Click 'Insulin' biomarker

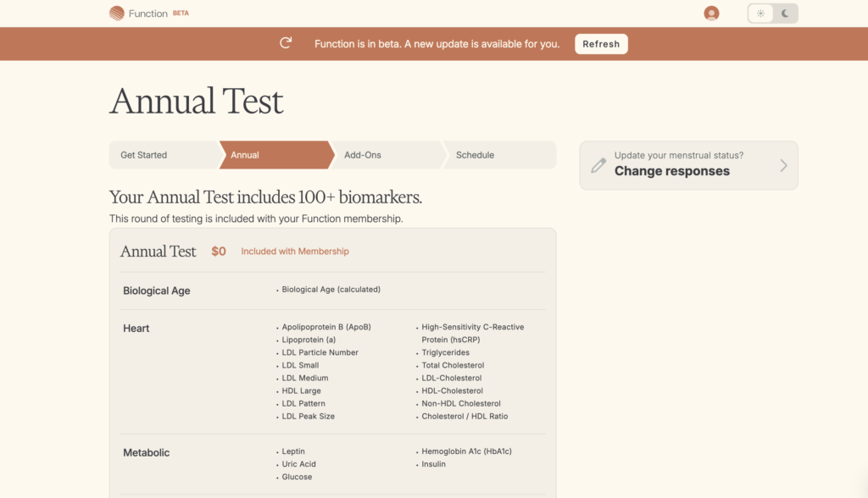point(433,464)
